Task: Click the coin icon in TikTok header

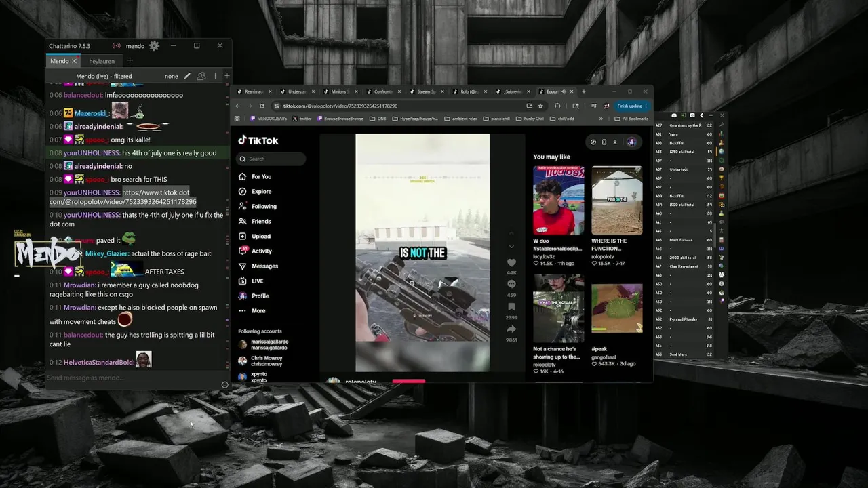Action: (x=593, y=142)
